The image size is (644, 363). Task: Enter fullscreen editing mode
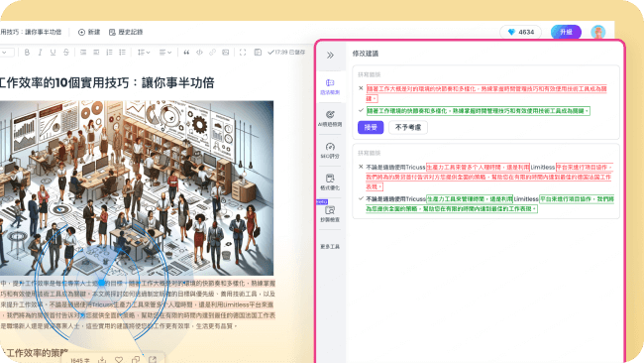243,53
